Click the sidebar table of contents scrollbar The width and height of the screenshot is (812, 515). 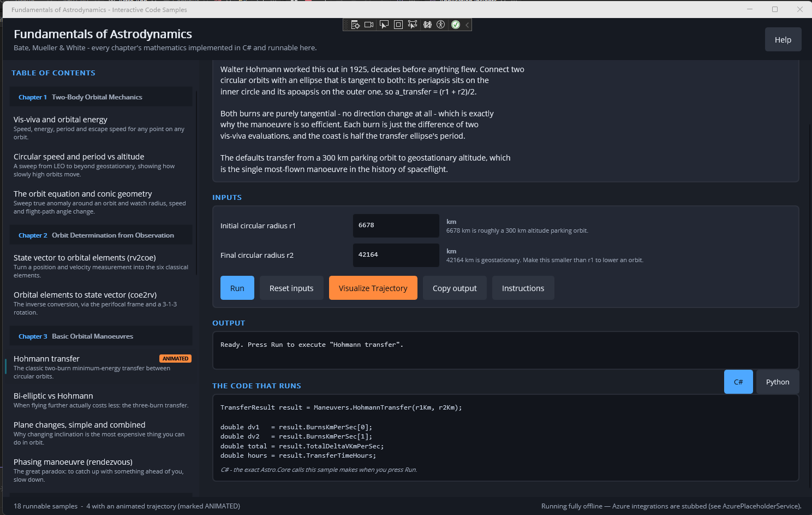196,183
